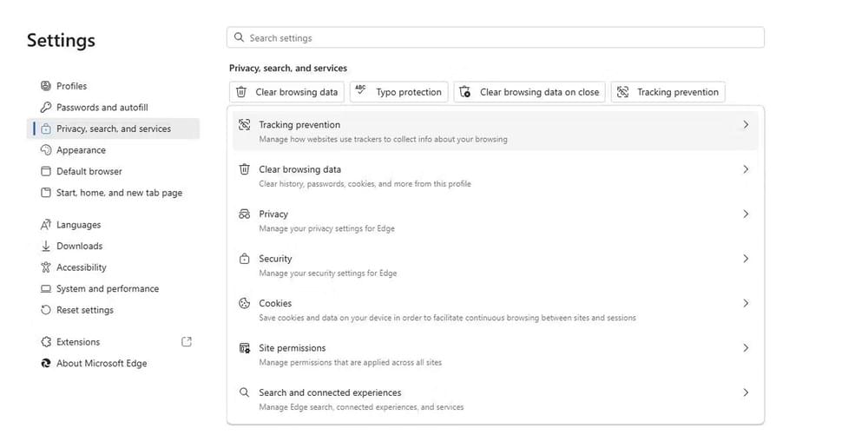Viewport: 868px width, 435px height.
Task: Click the ABC check icon on Typo protection chip
Action: (x=361, y=91)
